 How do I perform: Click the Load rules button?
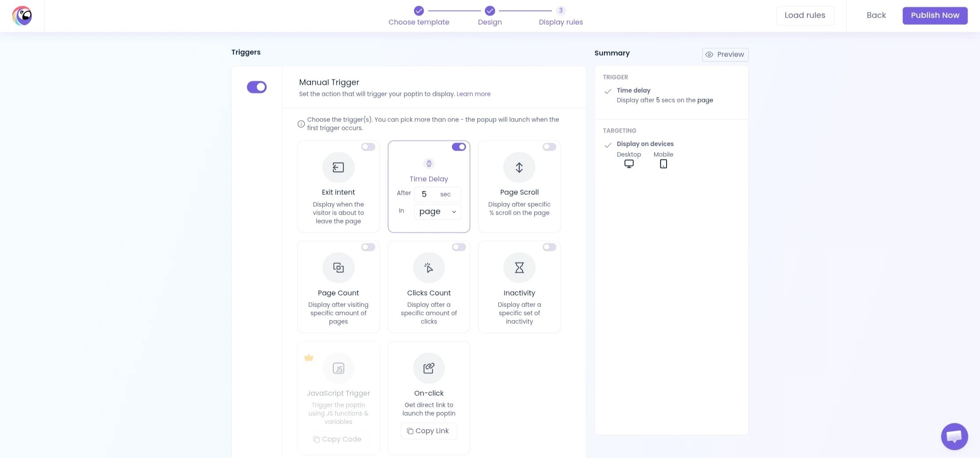coord(805,15)
